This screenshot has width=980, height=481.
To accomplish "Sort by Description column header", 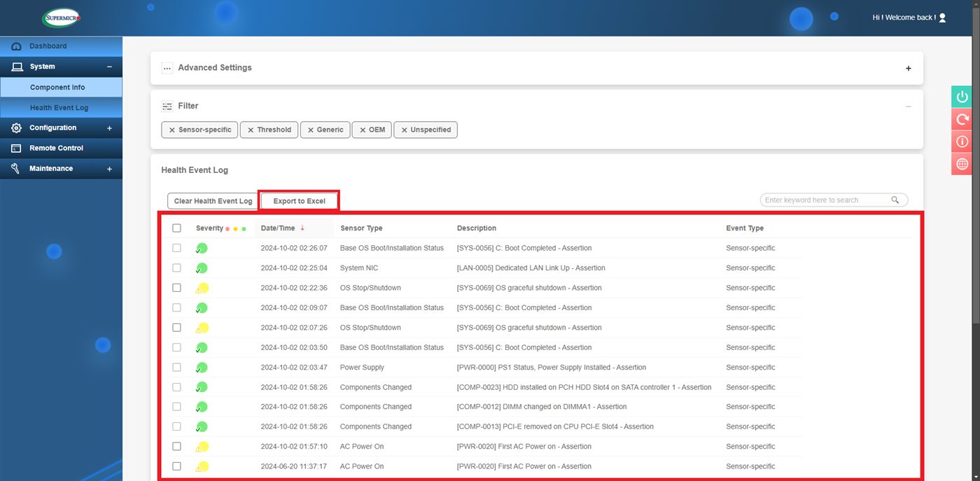I will click(x=477, y=228).
